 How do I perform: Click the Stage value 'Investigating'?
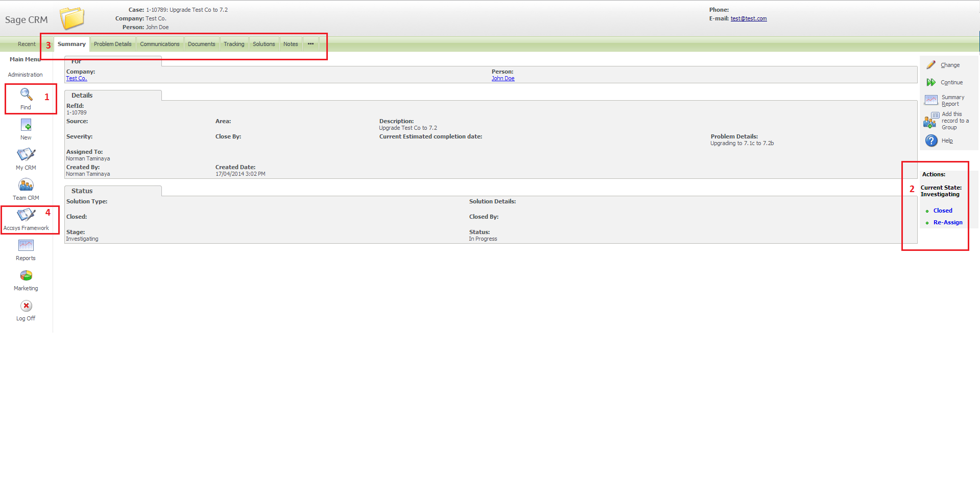click(x=82, y=239)
